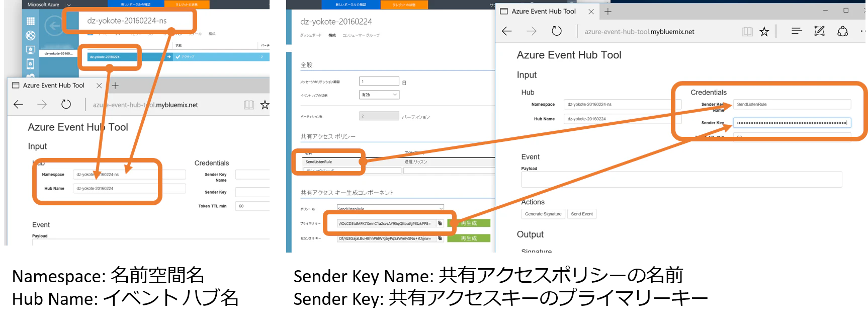
Task: Regenerate the primary key with 再生成
Action: [x=469, y=223]
